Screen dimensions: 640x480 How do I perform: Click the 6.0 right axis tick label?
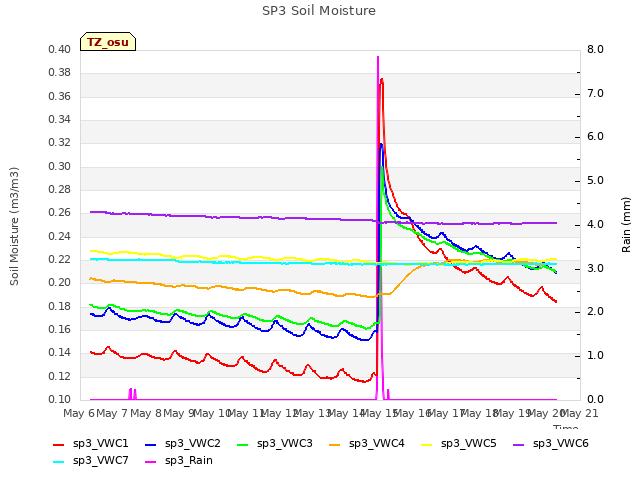(x=595, y=137)
